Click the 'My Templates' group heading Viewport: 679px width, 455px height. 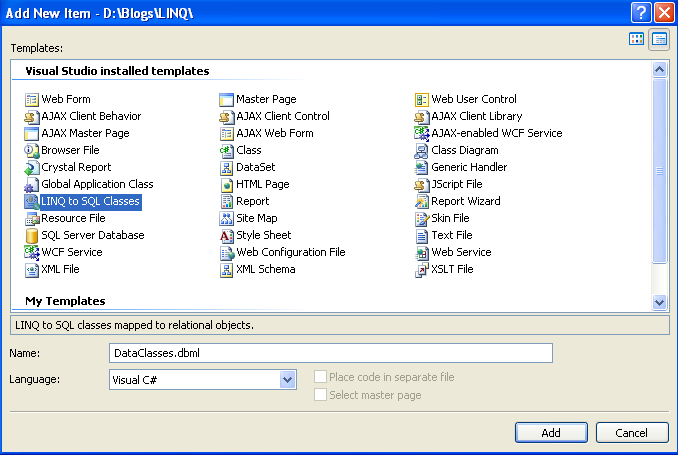click(x=65, y=301)
